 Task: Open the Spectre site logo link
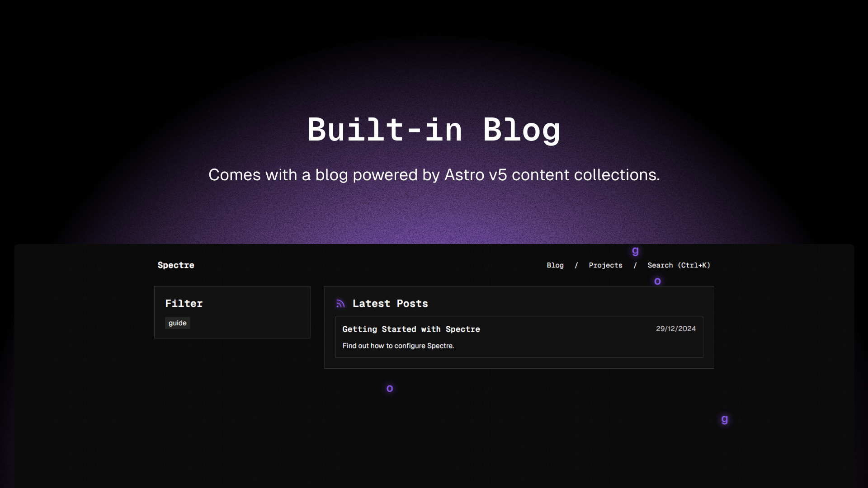pyautogui.click(x=176, y=265)
